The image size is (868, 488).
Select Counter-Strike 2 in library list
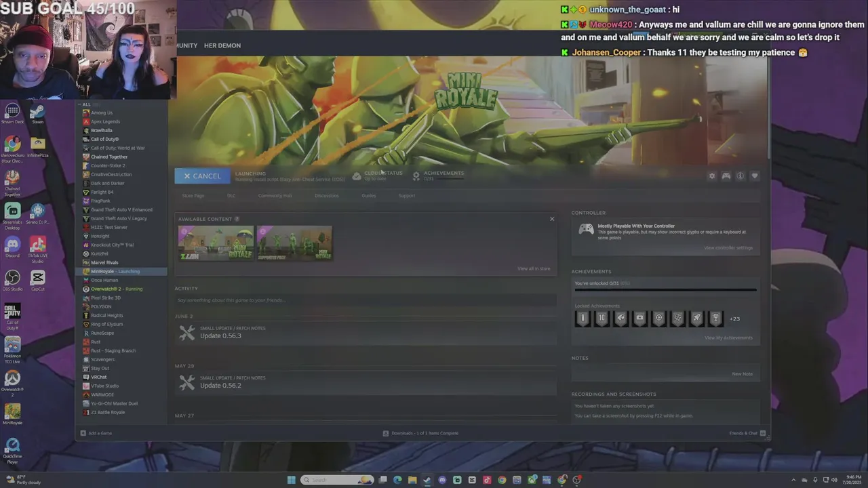pyautogui.click(x=108, y=165)
